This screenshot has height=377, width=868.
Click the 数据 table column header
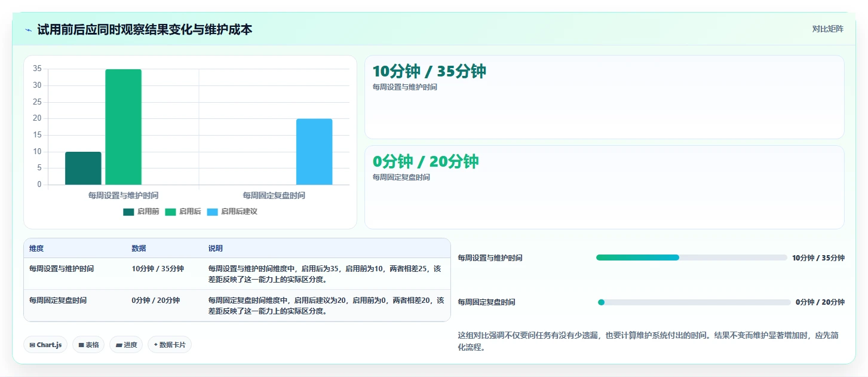coord(139,249)
